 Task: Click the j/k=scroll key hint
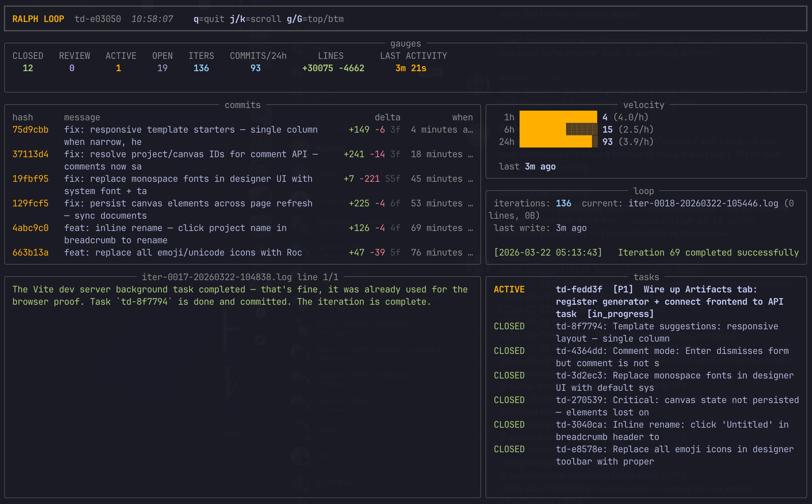[255, 19]
